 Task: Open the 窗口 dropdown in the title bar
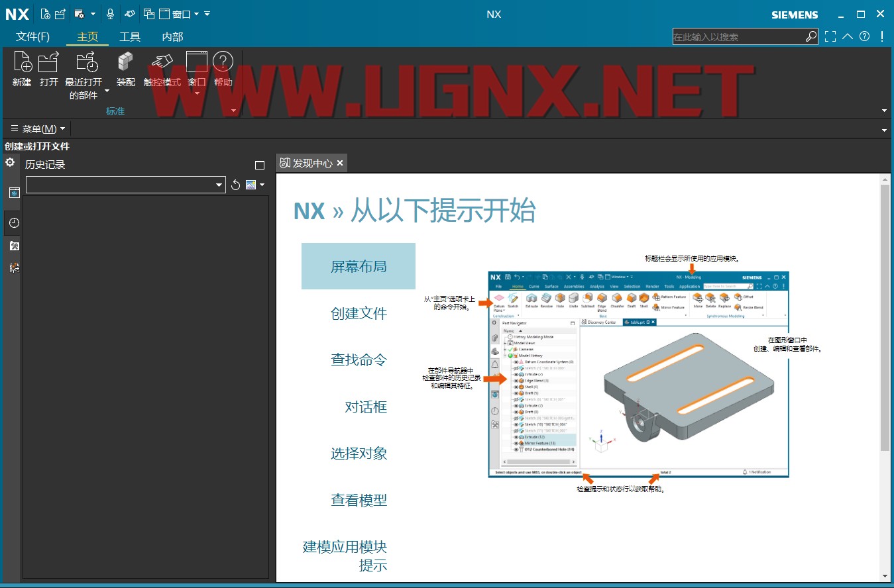(180, 14)
